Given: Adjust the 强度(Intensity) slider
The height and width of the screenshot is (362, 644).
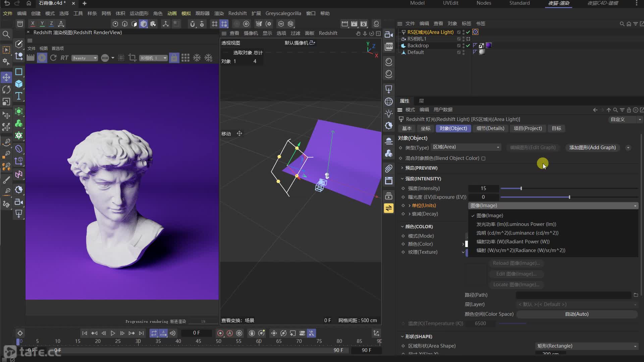Looking at the screenshot, I should click(x=569, y=188).
